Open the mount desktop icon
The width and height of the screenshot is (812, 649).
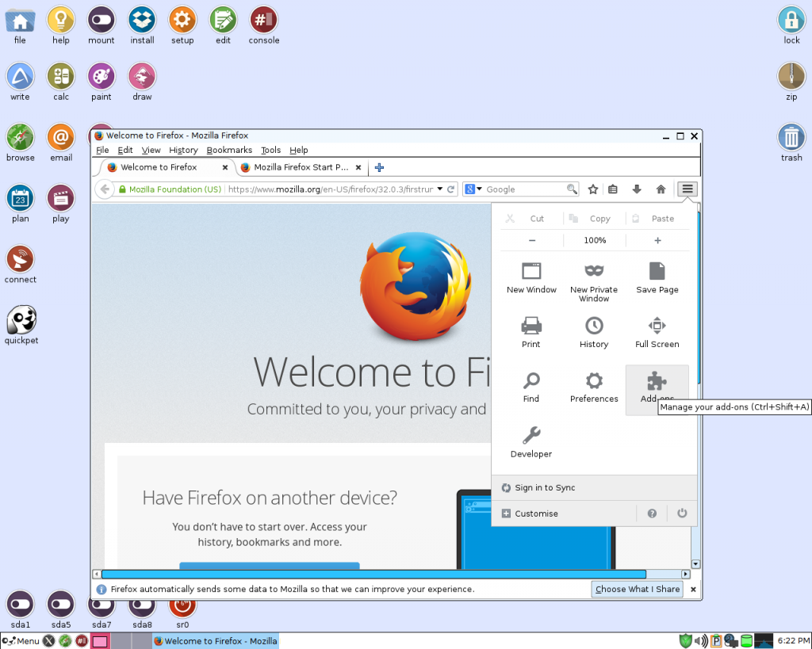[101, 26]
